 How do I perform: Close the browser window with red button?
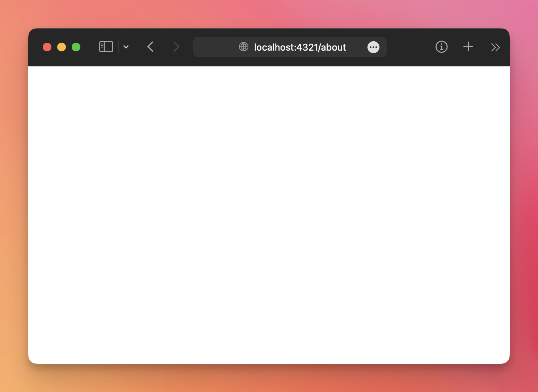pyautogui.click(x=47, y=47)
